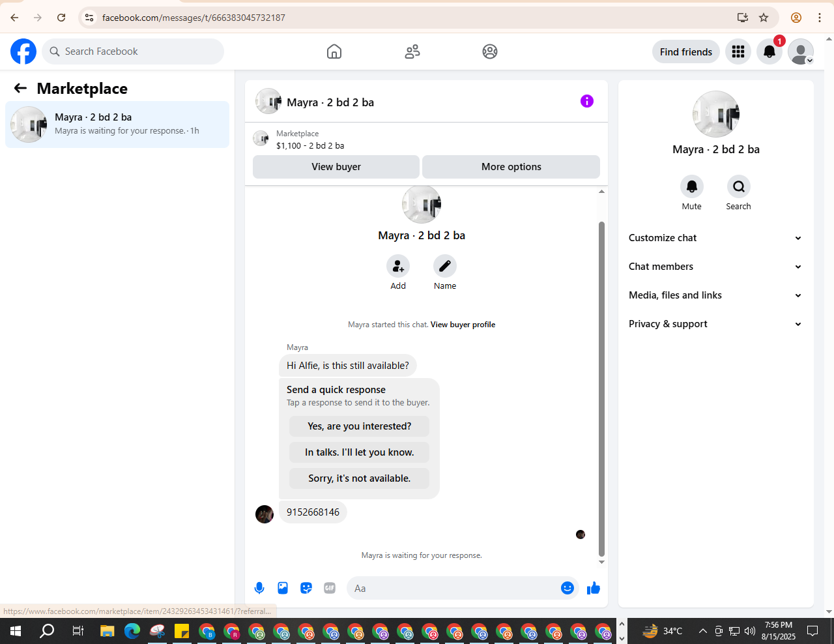Show hidden system tray icons
834x644 pixels.
coord(703,631)
